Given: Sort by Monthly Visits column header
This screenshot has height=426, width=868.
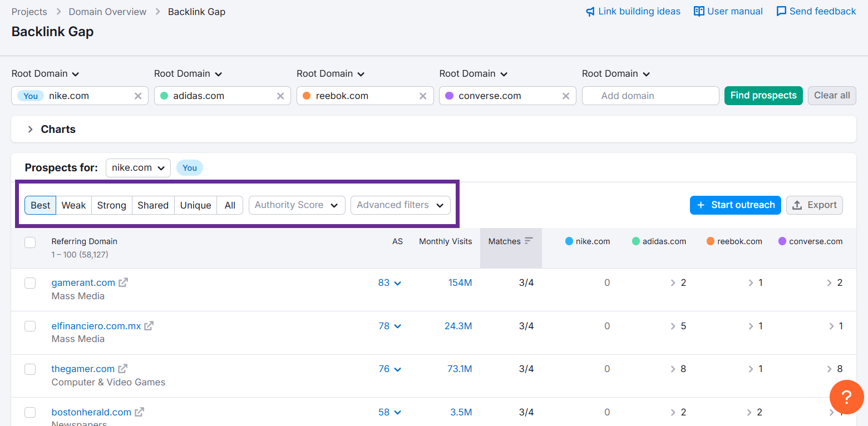Looking at the screenshot, I should tap(446, 241).
